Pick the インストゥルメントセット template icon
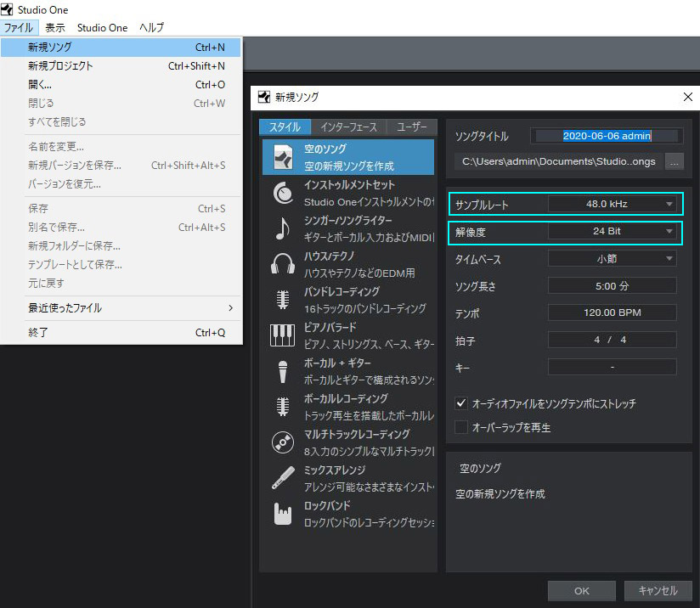This screenshot has height=608, width=700. pos(283,193)
